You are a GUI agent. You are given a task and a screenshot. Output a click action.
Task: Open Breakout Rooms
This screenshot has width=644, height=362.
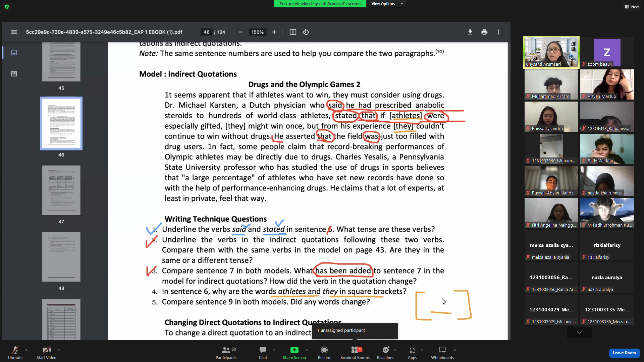(x=355, y=353)
